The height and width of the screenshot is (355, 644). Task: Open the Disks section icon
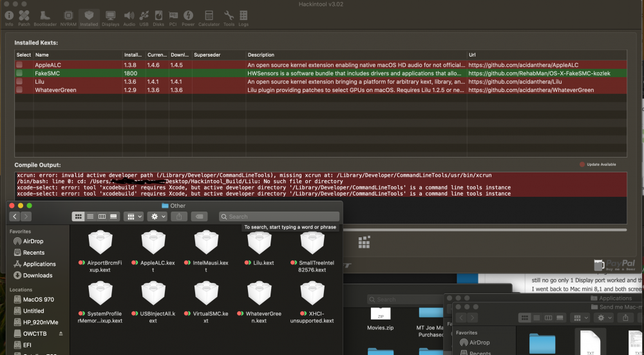tap(158, 19)
